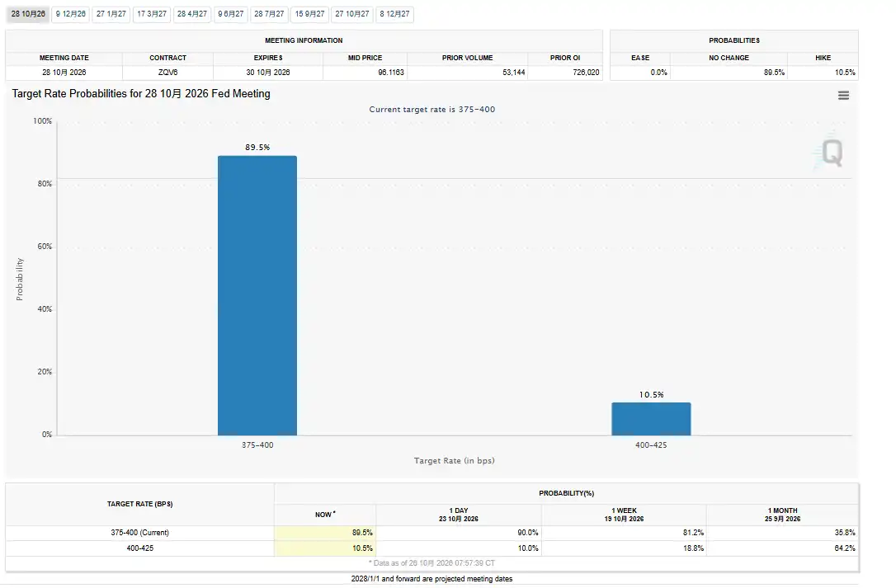View the 28 7月27 meeting tab
Screen dimensions: 896x588
[x=269, y=14]
